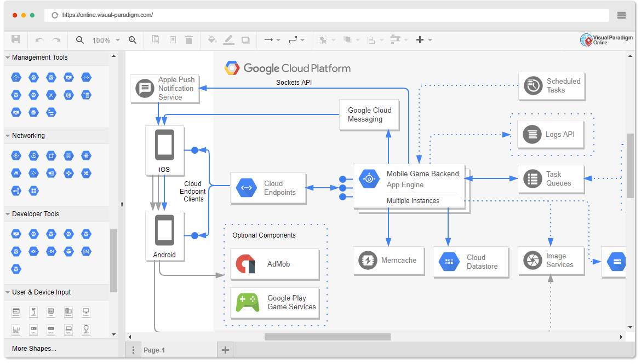Select the Logs API node
The height and width of the screenshot is (364, 641).
click(550, 134)
